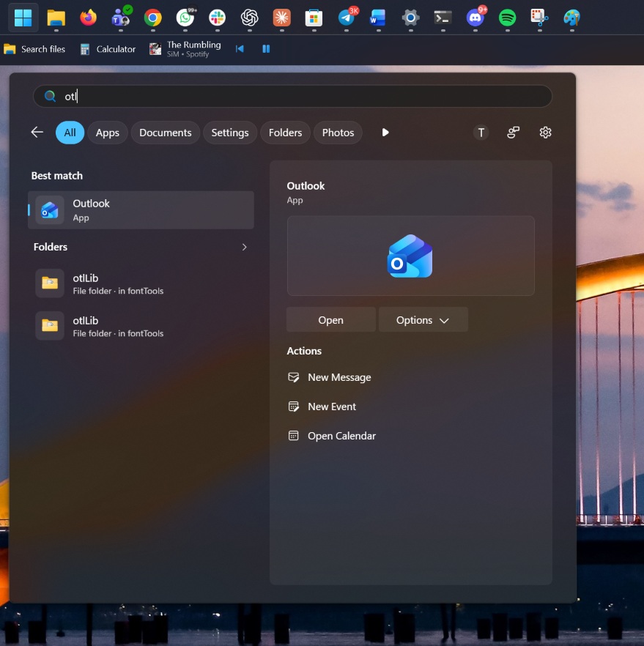Screen dimensions: 644x646
Task: Open Slack from the taskbar
Action: point(218,18)
